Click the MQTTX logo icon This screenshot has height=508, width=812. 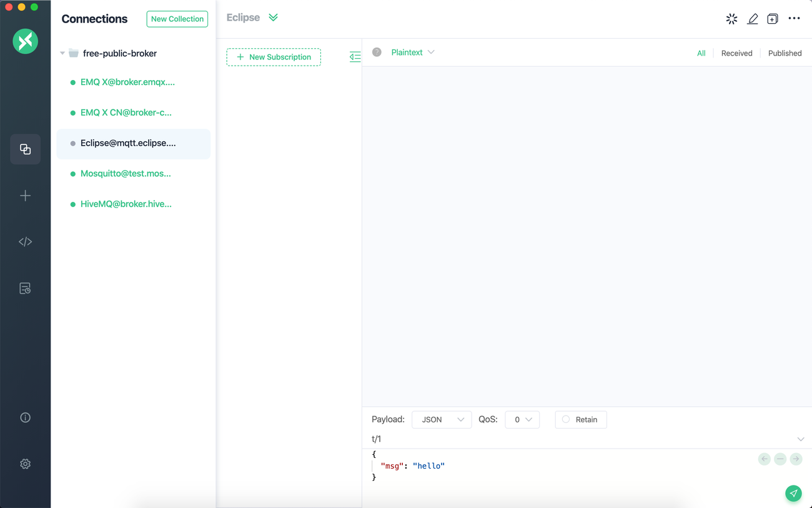pyautogui.click(x=25, y=41)
